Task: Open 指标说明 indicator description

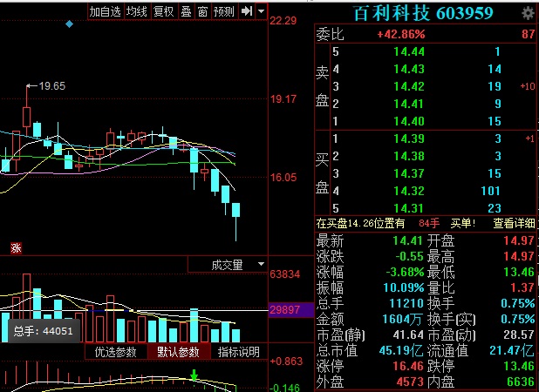Action: [x=239, y=353]
